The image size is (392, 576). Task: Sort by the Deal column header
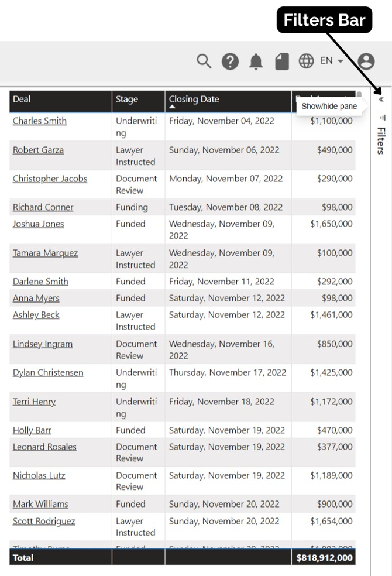22,99
